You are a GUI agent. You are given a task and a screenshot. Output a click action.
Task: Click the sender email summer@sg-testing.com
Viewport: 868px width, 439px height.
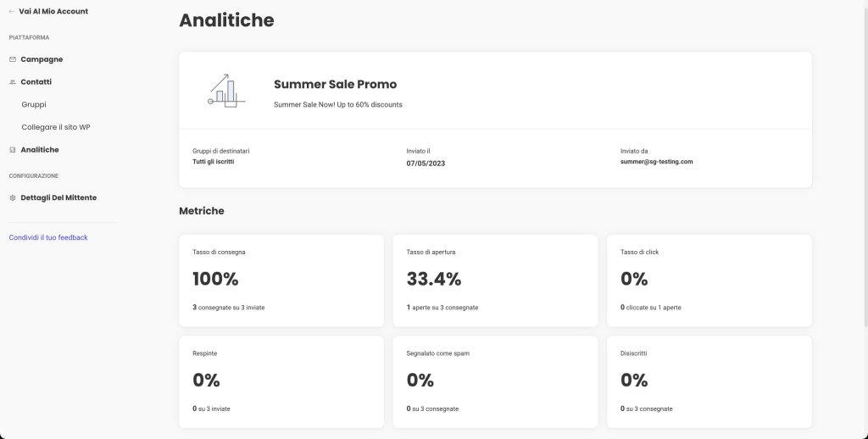click(657, 162)
